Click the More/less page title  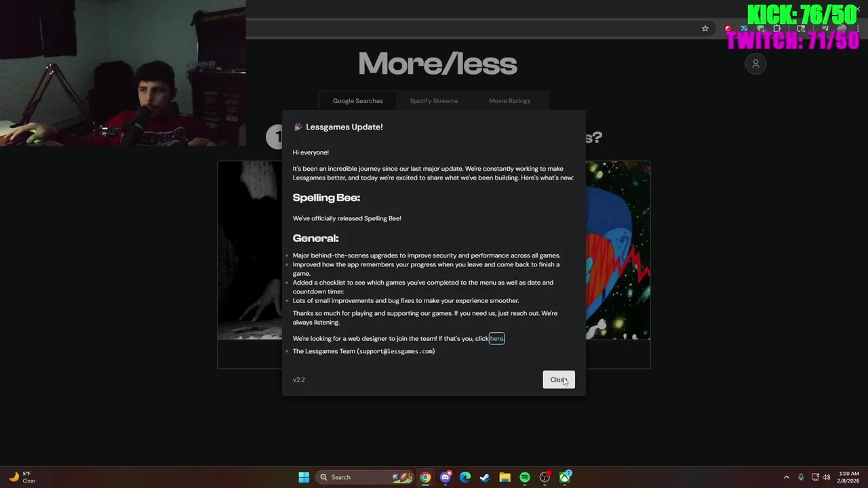pos(437,64)
